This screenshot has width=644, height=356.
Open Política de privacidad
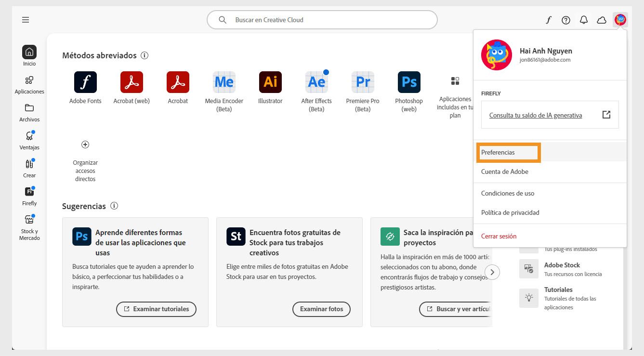coord(550,212)
